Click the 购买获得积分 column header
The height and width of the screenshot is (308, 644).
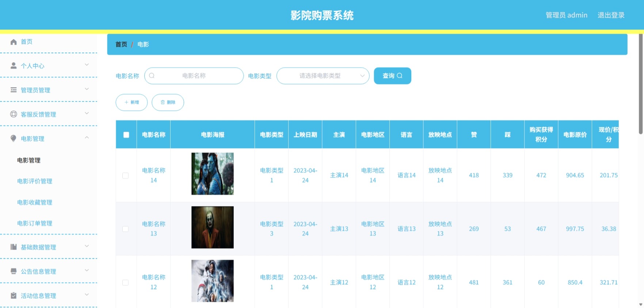click(x=541, y=135)
